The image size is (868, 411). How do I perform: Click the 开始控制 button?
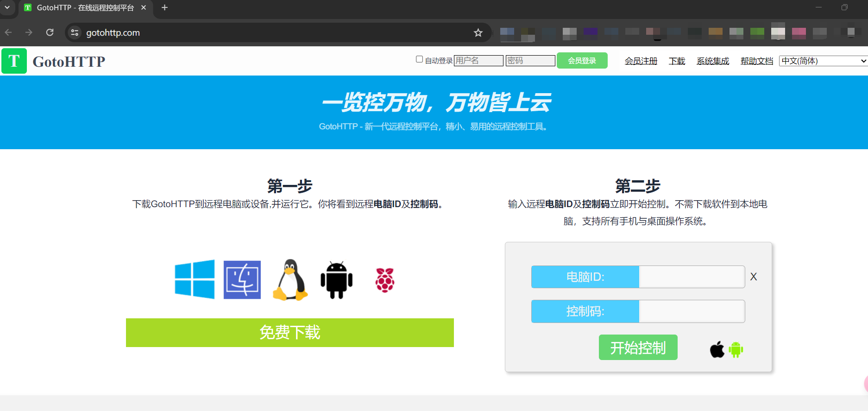[x=638, y=348]
